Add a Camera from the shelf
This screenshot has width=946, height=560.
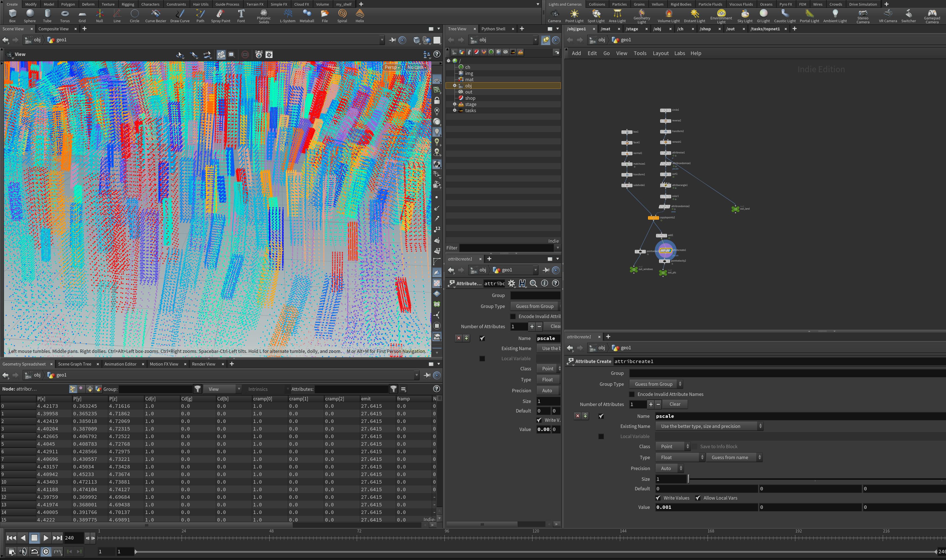554,16
